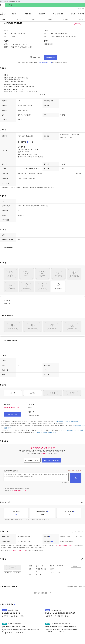The image size is (85, 644).
Task: Open the 직업 능력 개발 menu
Action: (x=58, y=14)
